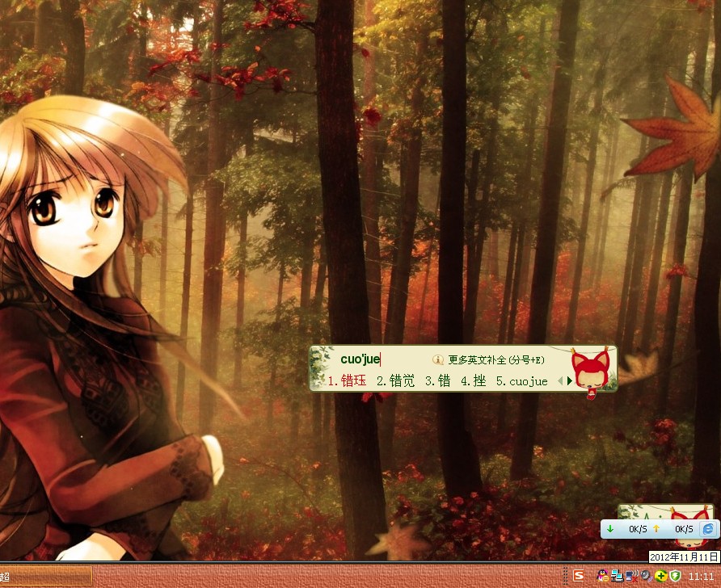Open the speaker volume tray icon
721x588 pixels.
pyautogui.click(x=647, y=576)
